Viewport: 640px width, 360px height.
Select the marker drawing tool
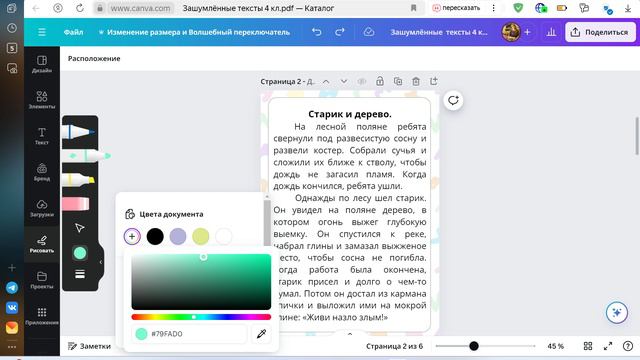(87, 156)
